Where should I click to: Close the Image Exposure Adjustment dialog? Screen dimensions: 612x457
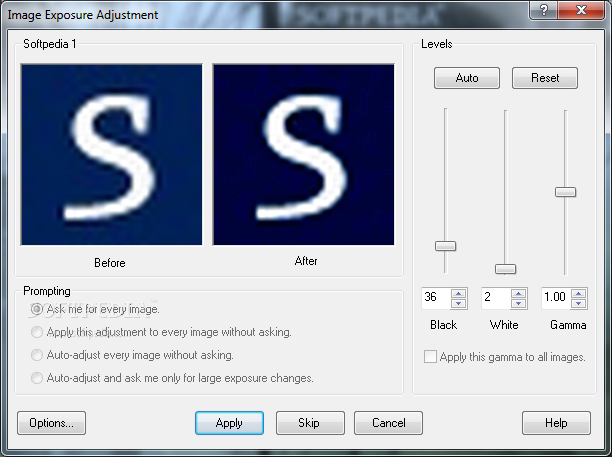[x=581, y=10]
